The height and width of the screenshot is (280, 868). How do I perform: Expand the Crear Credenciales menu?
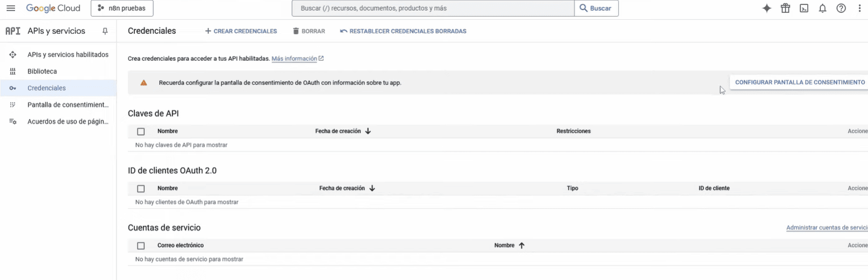click(x=241, y=31)
